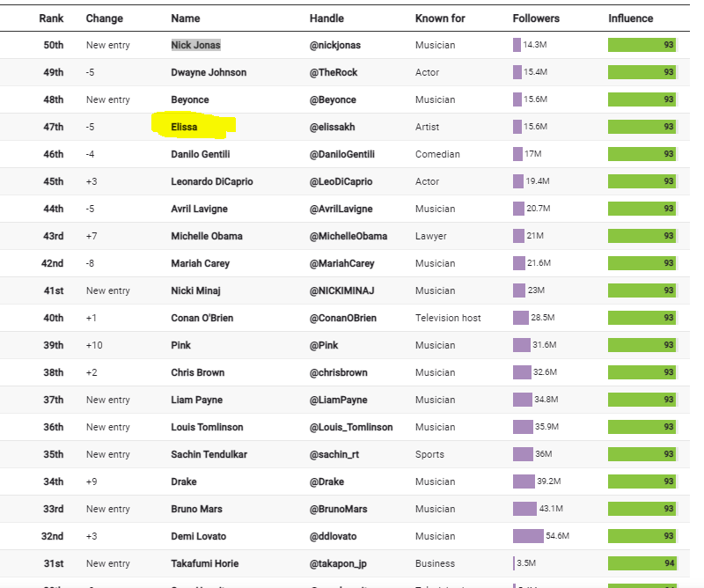
Task: Click the Known for column header
Action: 440,18
